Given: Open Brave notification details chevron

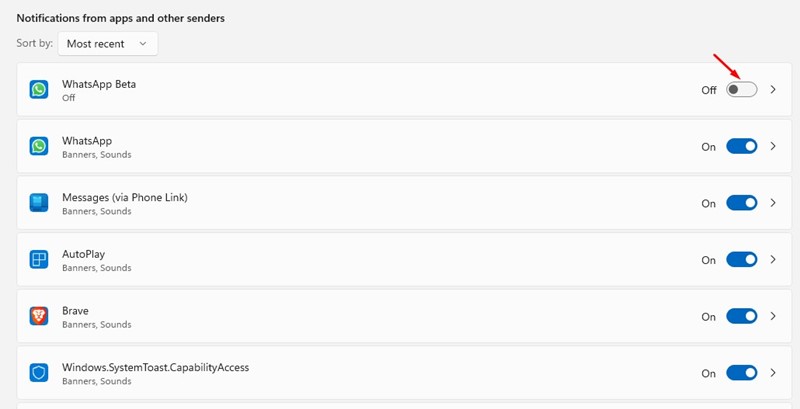Looking at the screenshot, I should pos(773,316).
